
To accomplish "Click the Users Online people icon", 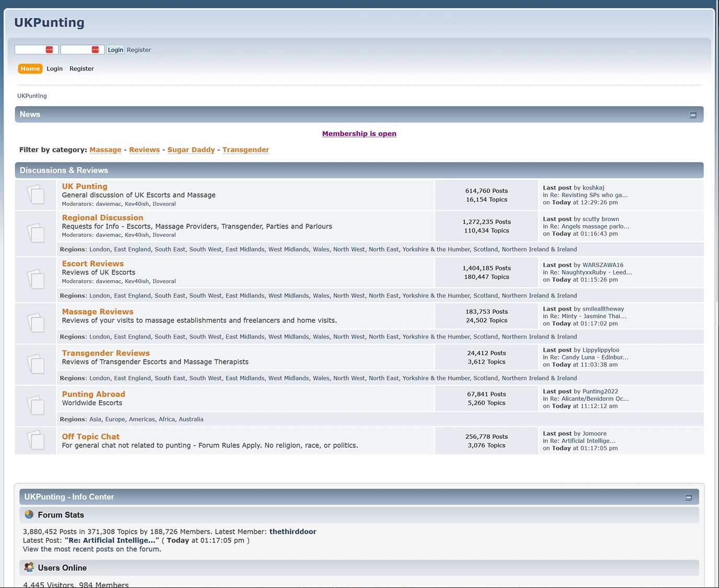I will [29, 567].
